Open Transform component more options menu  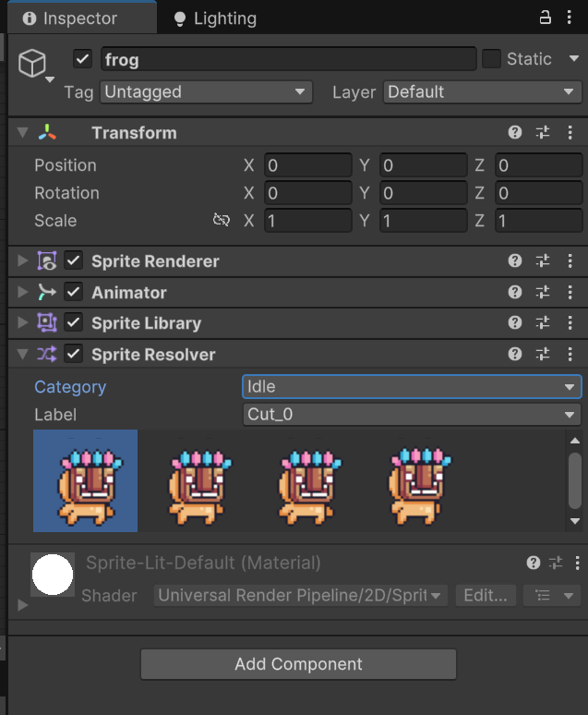tap(570, 132)
